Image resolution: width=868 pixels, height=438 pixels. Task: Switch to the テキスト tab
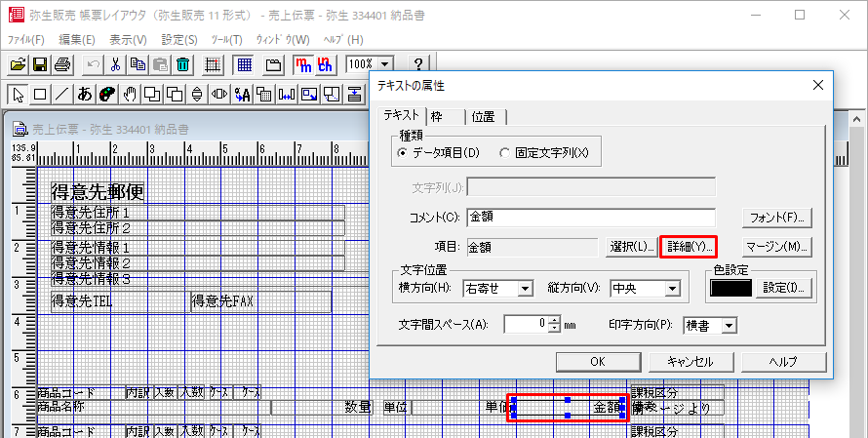pos(403,116)
